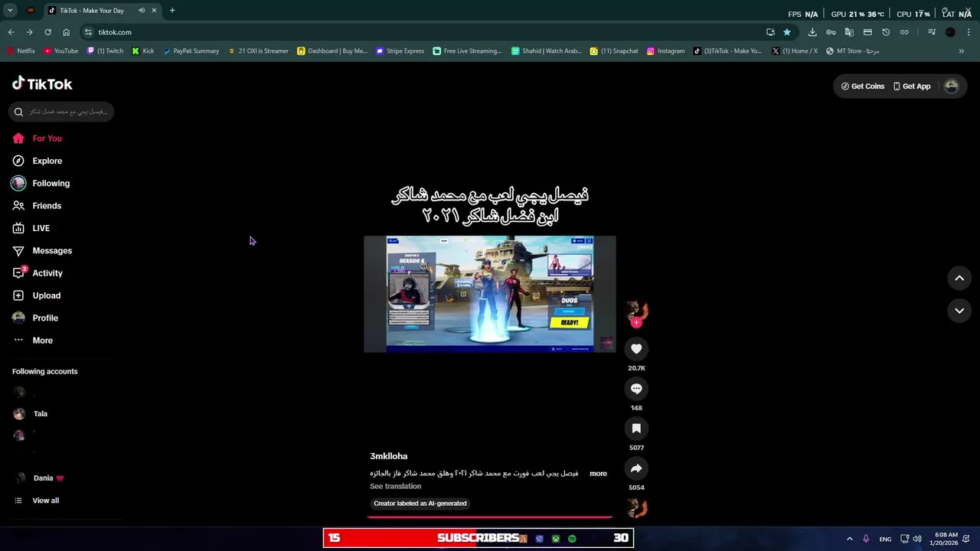Show more bookmarks with double chevron

point(962,51)
